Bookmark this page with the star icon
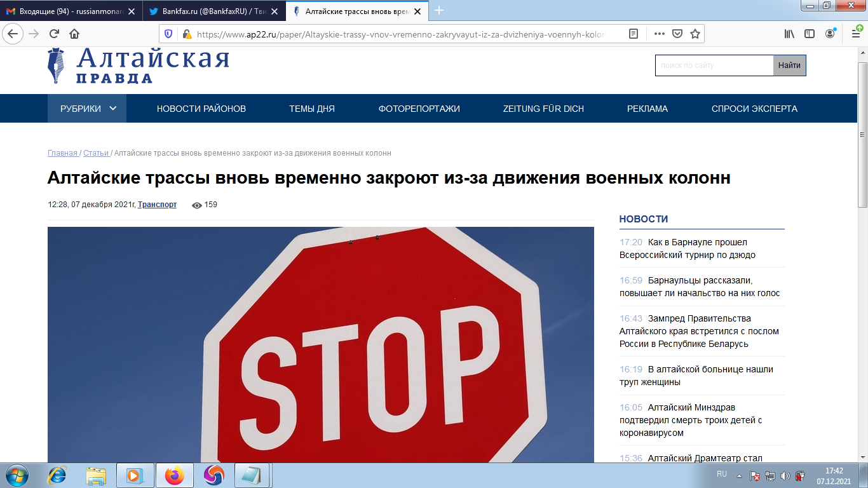This screenshot has height=488, width=868. pos(693,34)
